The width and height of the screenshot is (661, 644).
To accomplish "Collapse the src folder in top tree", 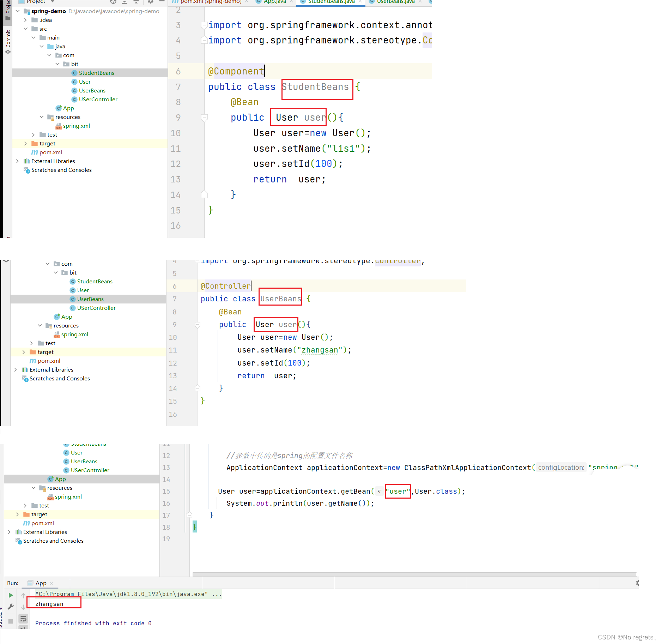I will [x=25, y=29].
